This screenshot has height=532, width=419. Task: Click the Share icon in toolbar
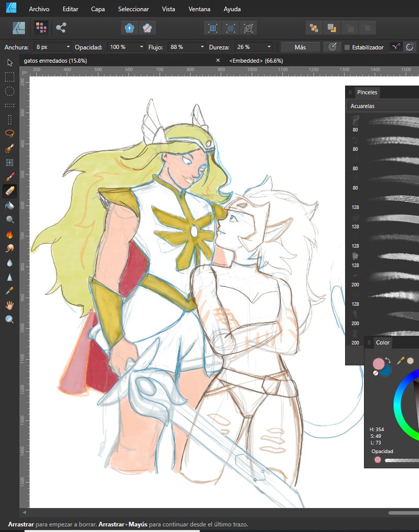(x=61, y=28)
